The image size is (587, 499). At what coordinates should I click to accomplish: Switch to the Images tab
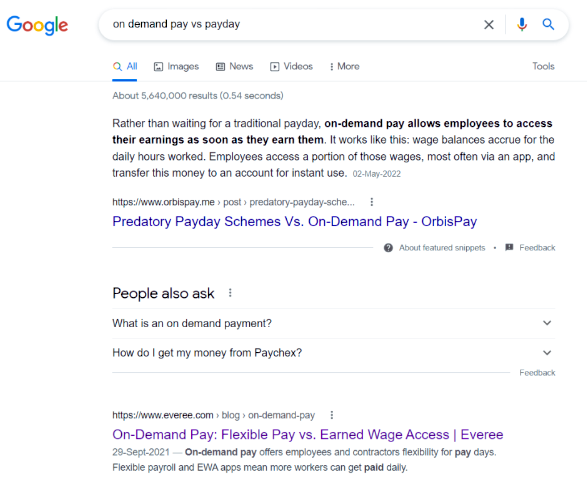click(176, 67)
